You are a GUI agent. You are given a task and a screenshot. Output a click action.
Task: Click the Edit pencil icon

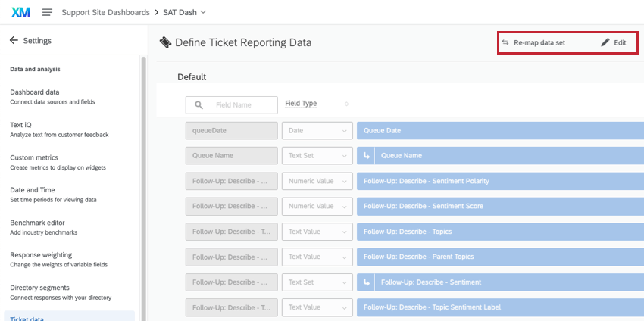(x=605, y=43)
